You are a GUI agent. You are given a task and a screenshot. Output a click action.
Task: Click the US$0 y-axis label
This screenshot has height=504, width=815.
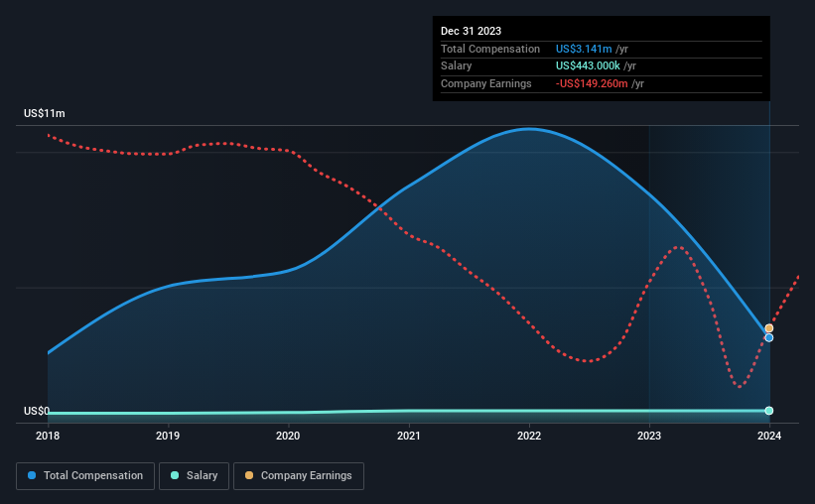(x=37, y=411)
